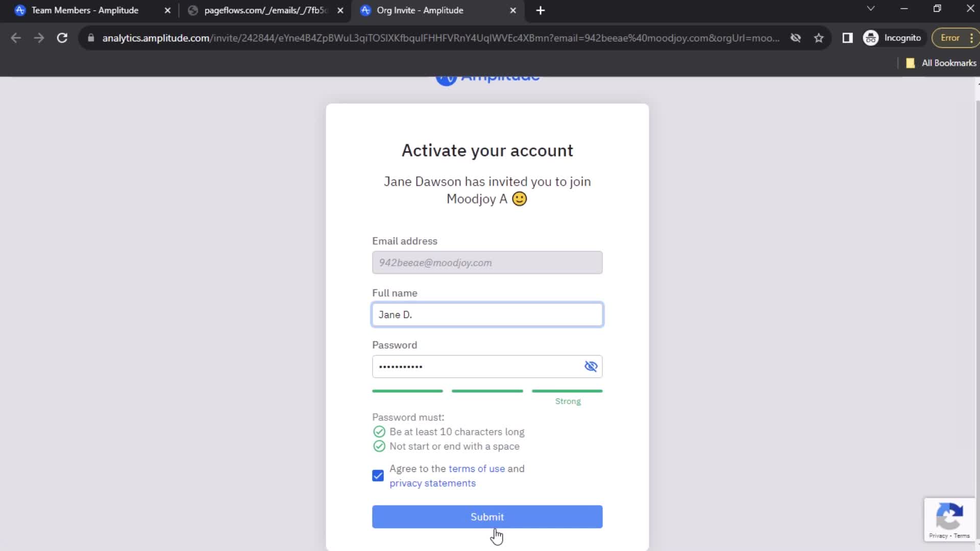Submit the account activation form
980x551 pixels.
(486, 517)
